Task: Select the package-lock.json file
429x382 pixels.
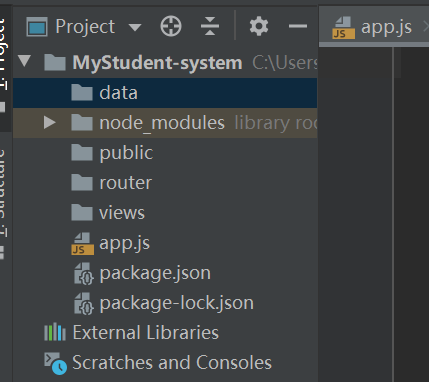Action: coord(165,303)
